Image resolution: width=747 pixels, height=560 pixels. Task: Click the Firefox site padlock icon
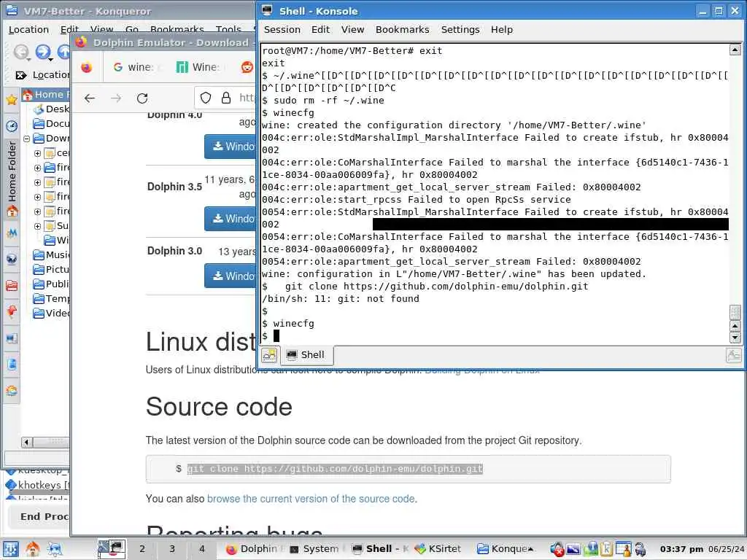[226, 98]
